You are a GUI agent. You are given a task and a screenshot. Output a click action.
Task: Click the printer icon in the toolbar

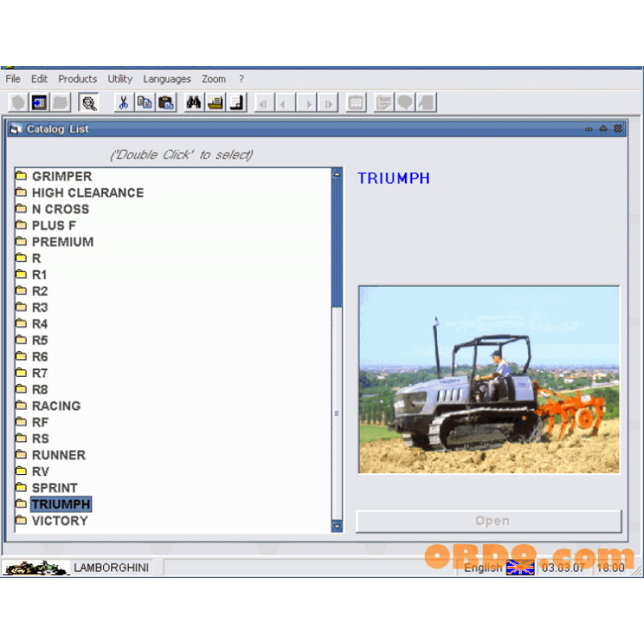tap(215, 102)
